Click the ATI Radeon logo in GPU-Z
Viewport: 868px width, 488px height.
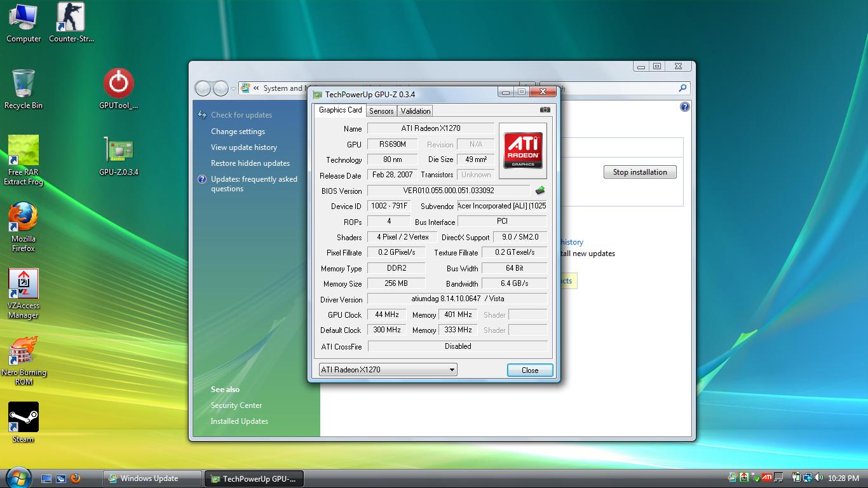click(523, 151)
